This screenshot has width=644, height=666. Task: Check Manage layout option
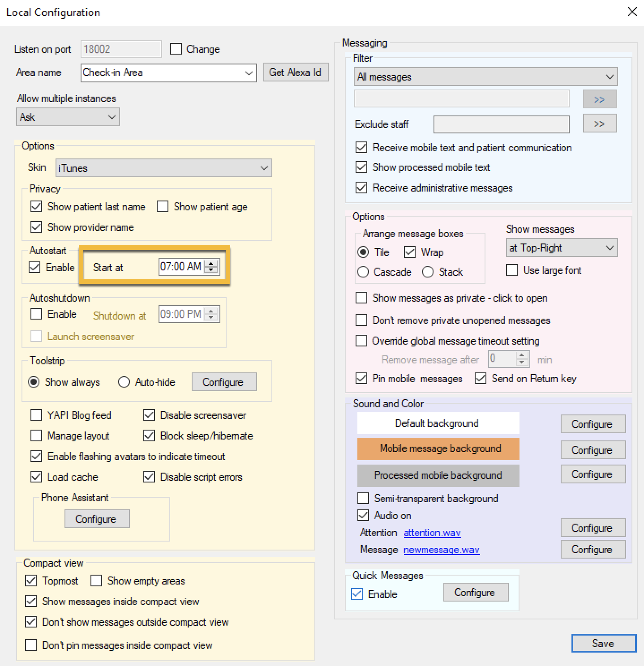(x=36, y=435)
